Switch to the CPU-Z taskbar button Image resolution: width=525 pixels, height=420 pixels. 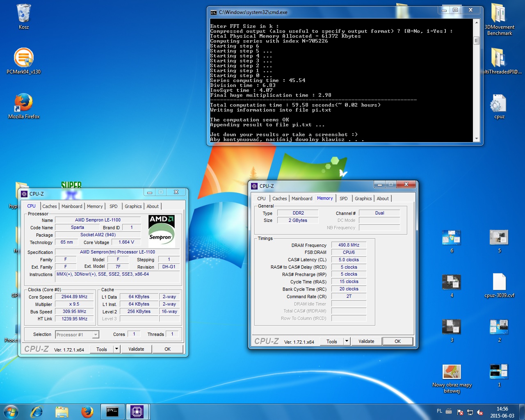tap(137, 412)
